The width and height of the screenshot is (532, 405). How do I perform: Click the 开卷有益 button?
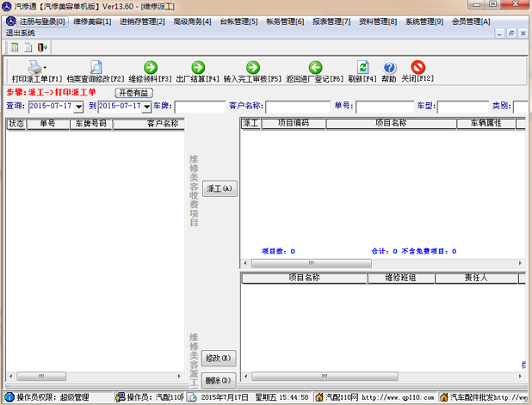134,93
